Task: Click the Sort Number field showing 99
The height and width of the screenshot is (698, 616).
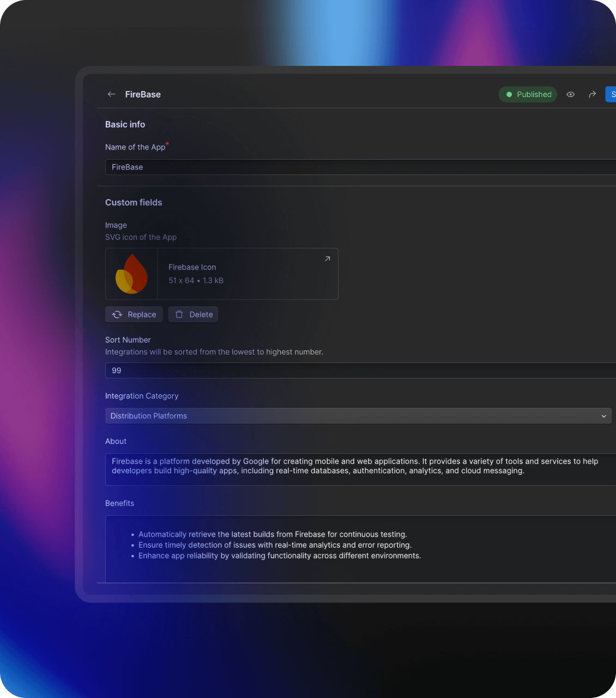Action: (360, 370)
